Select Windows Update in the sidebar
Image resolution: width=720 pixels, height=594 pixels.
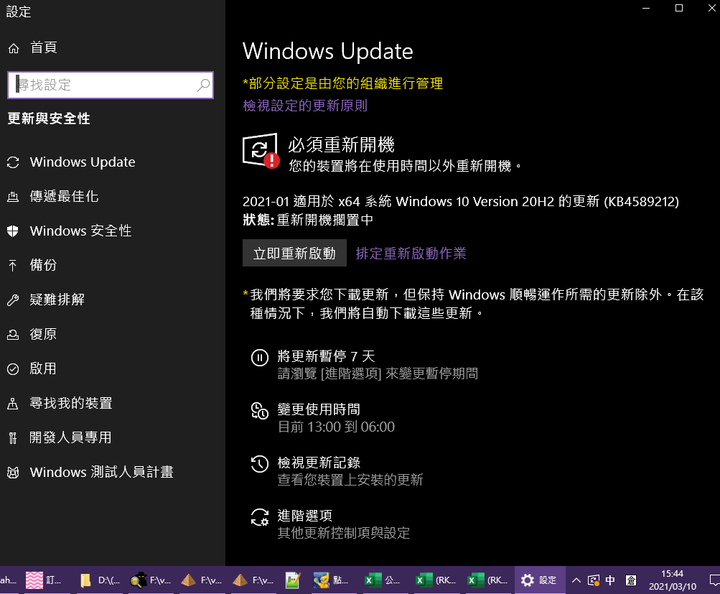coord(83,162)
